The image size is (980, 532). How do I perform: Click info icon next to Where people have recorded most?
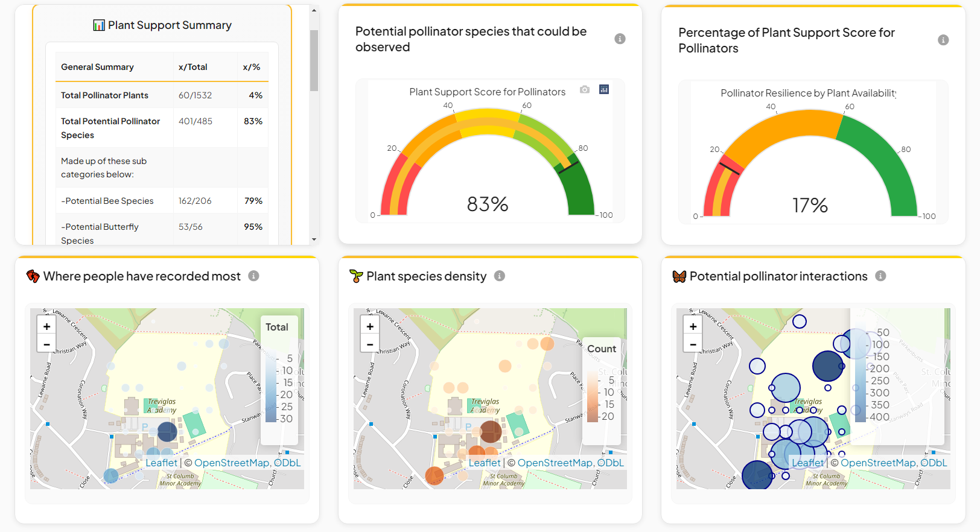[253, 276]
